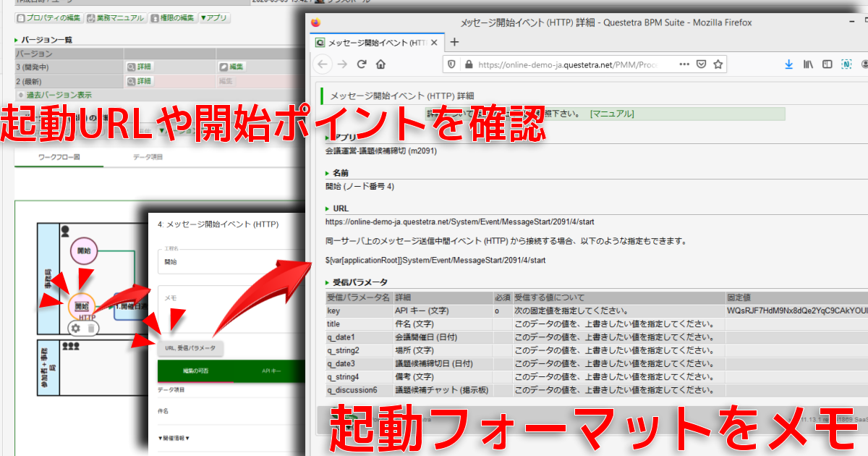The image size is (868, 456).
Task: Open the Firefox library icon
Action: click(808, 64)
